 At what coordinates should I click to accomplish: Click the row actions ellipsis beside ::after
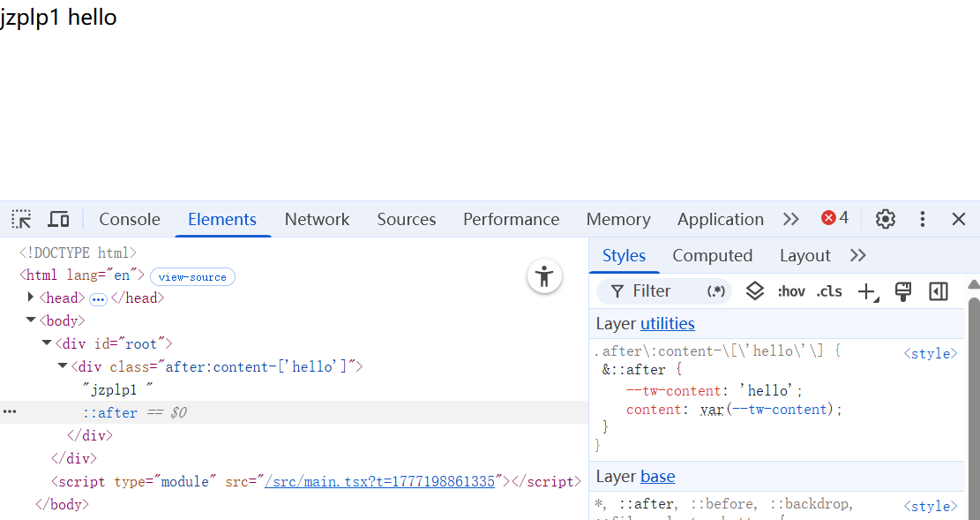10,411
